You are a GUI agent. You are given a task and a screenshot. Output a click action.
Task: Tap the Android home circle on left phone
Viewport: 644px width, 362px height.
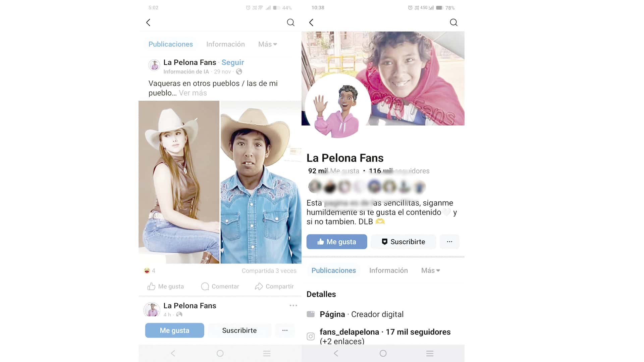coord(220,353)
